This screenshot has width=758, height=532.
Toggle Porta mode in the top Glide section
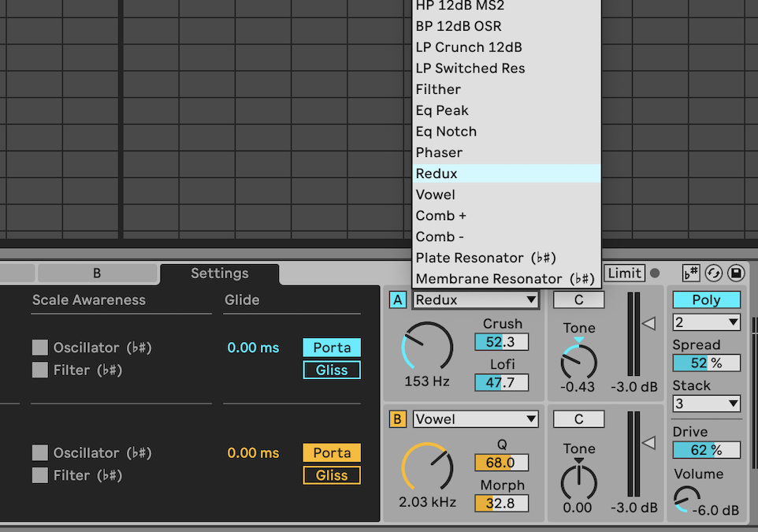(331, 347)
